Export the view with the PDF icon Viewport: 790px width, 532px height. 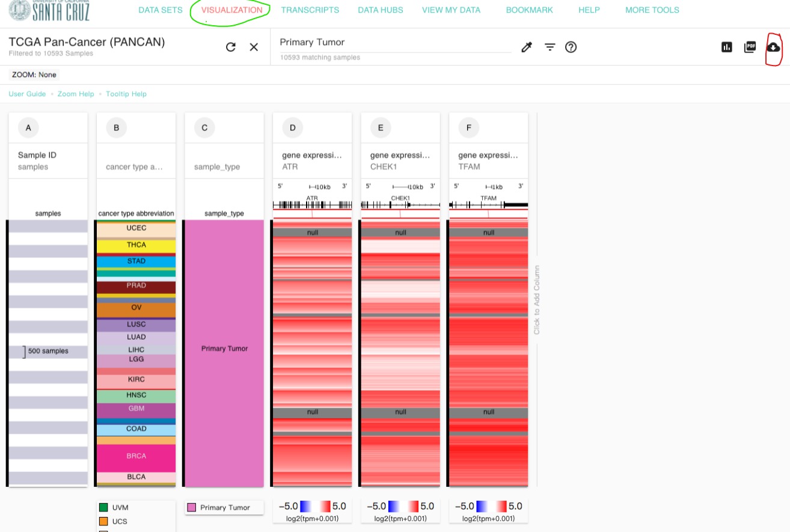[750, 47]
